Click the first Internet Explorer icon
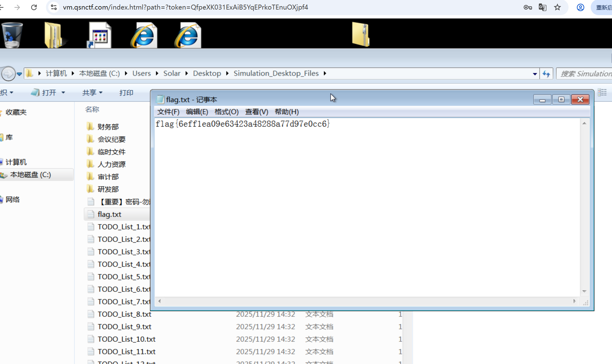The width and height of the screenshot is (612, 364). [x=144, y=35]
